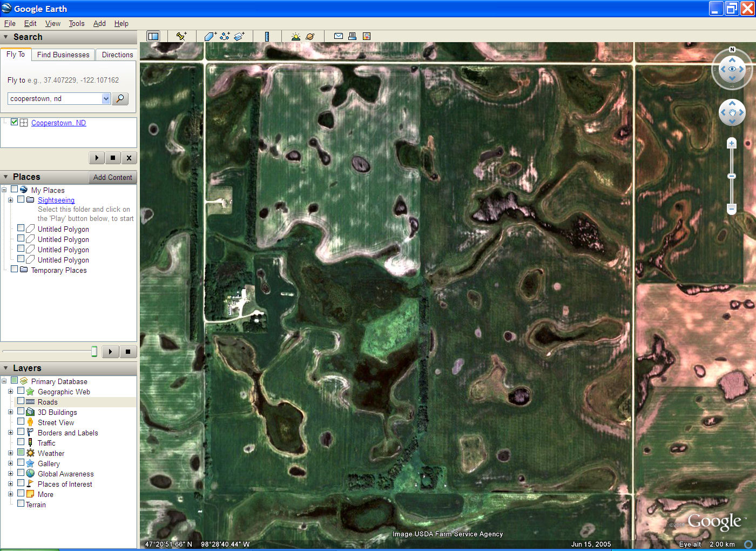Click the print icon in the toolbar

tap(352, 36)
